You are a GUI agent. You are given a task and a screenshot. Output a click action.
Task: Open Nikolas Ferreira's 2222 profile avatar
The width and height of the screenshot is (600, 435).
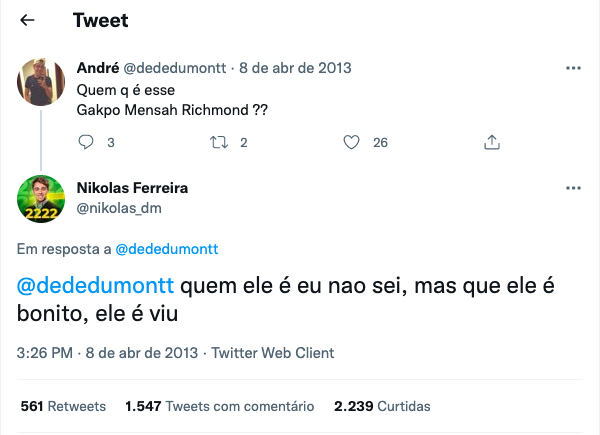pyautogui.click(x=41, y=199)
